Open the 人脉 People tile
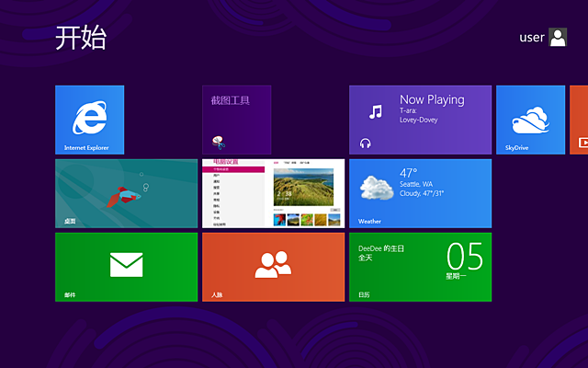This screenshot has height=368, width=588. (274, 267)
